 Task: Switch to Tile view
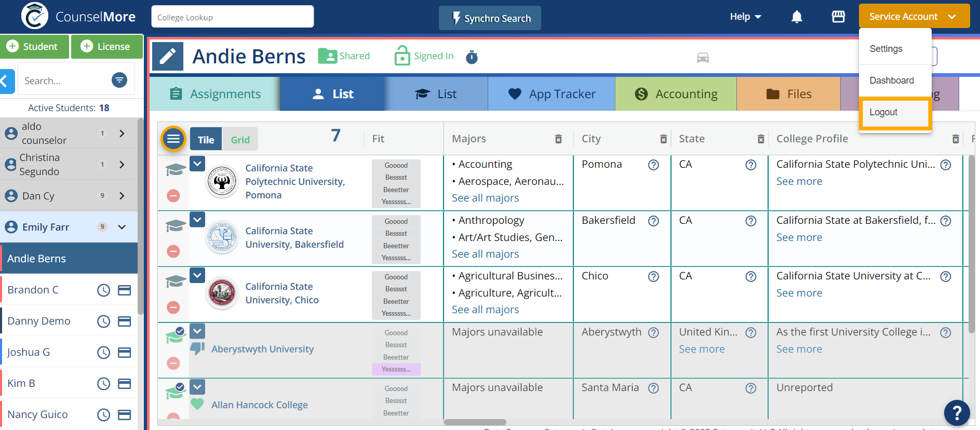click(206, 139)
